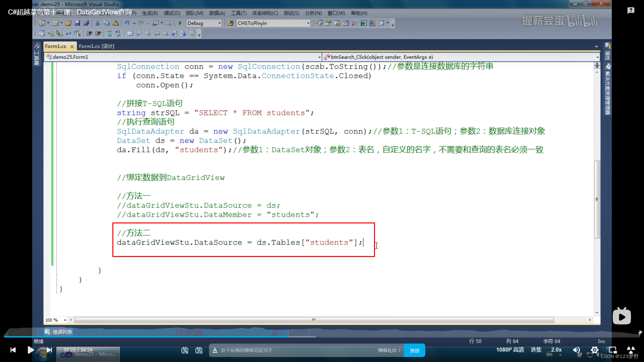The height and width of the screenshot is (362, 644).
Task: Click the Paste clipboard icon
Action: (x=115, y=23)
